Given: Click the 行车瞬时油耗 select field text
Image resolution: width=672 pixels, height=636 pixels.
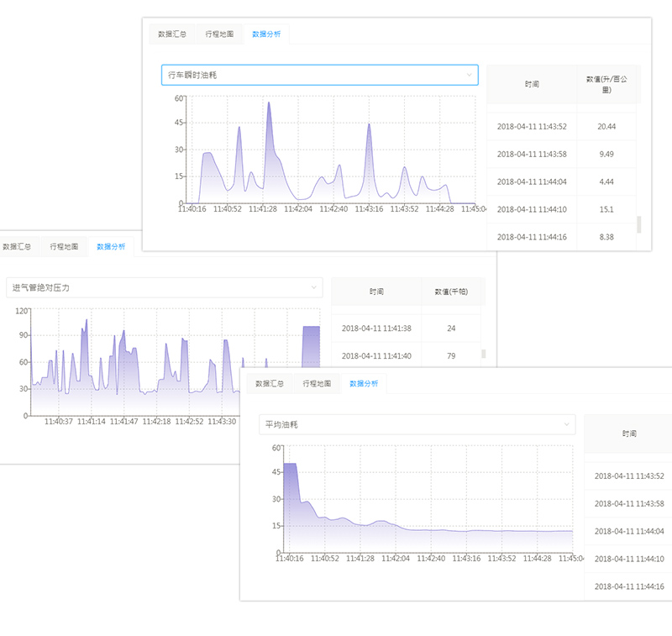Looking at the screenshot, I should pyautogui.click(x=192, y=76).
